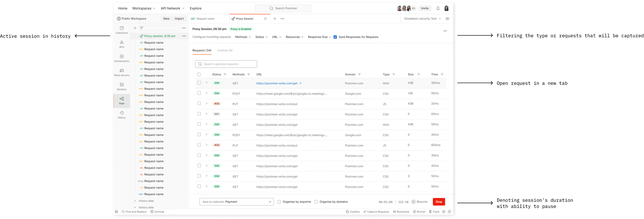
Task: Open Trash in the status bar
Action: click(x=434, y=212)
